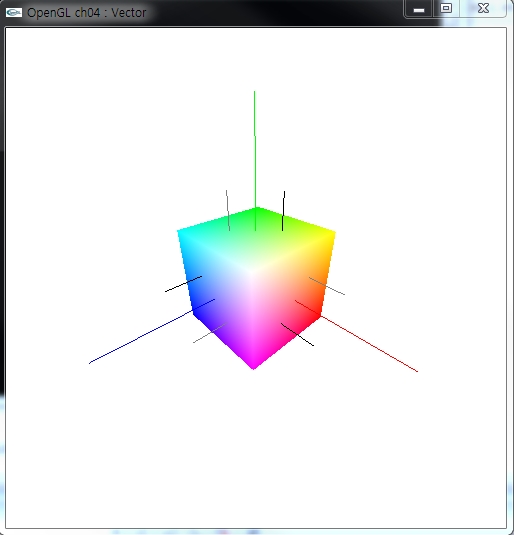Image resolution: width=514 pixels, height=535 pixels.
Task: Close the OpenGL ch04 : Vector window
Action: click(x=483, y=8)
